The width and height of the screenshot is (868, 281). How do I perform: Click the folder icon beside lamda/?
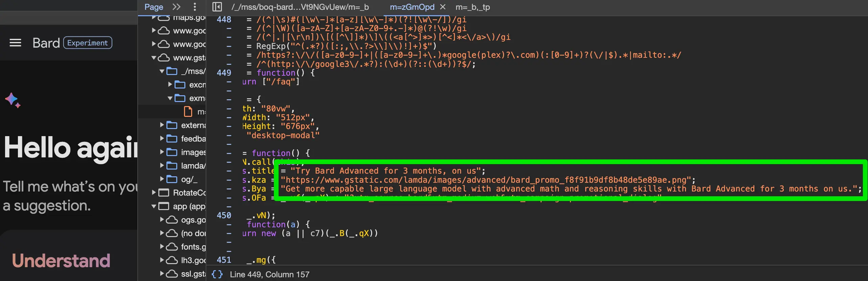coord(172,166)
